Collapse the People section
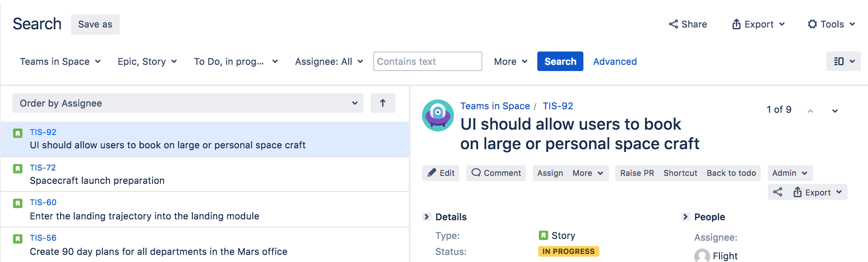 pyautogui.click(x=685, y=217)
